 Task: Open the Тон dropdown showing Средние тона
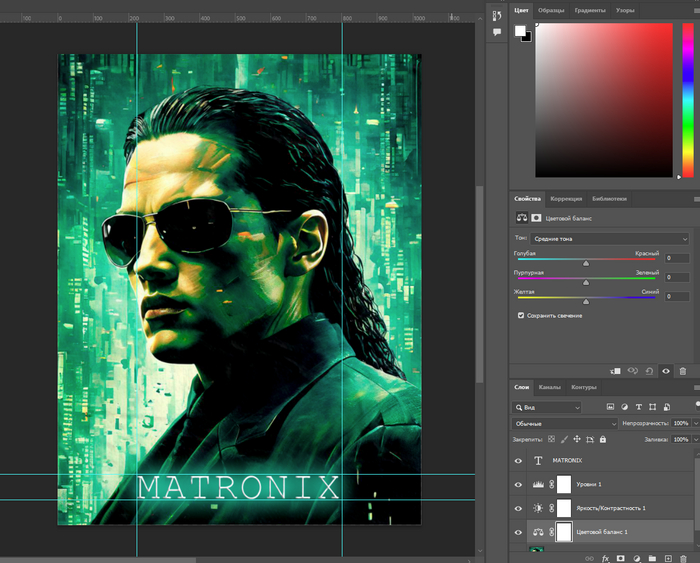point(609,239)
